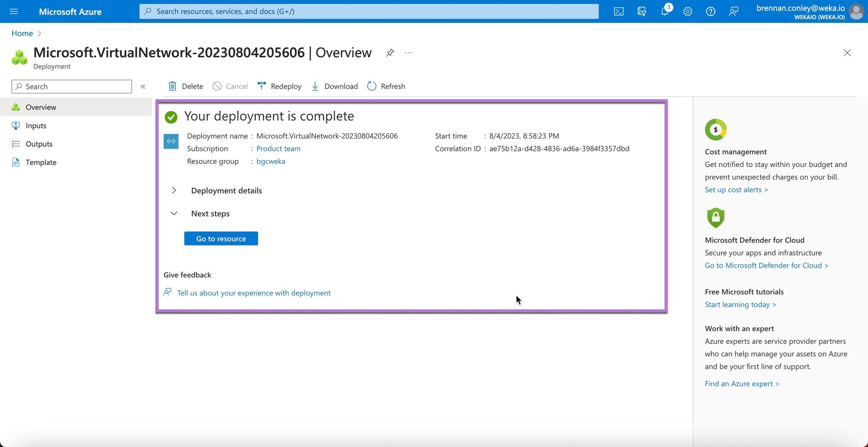Image resolution: width=868 pixels, height=447 pixels.
Task: Open the Help question mark menu
Action: (710, 11)
